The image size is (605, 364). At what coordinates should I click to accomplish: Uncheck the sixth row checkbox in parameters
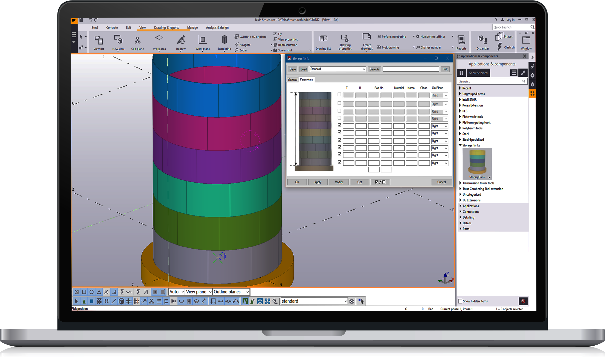(x=339, y=132)
